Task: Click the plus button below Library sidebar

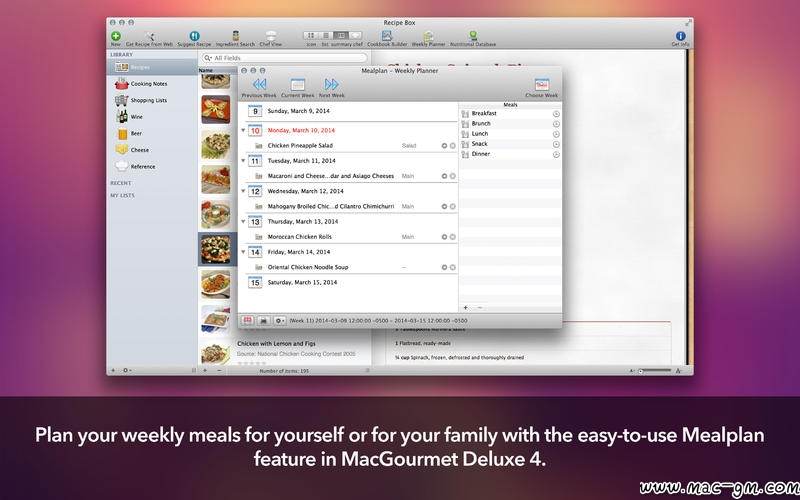Action: 113,370
